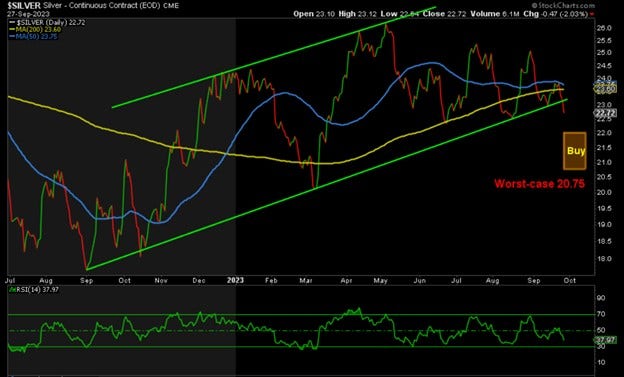Click the 37.97 RSI value tag on axis
This screenshot has width=624, height=377.
click(x=605, y=340)
